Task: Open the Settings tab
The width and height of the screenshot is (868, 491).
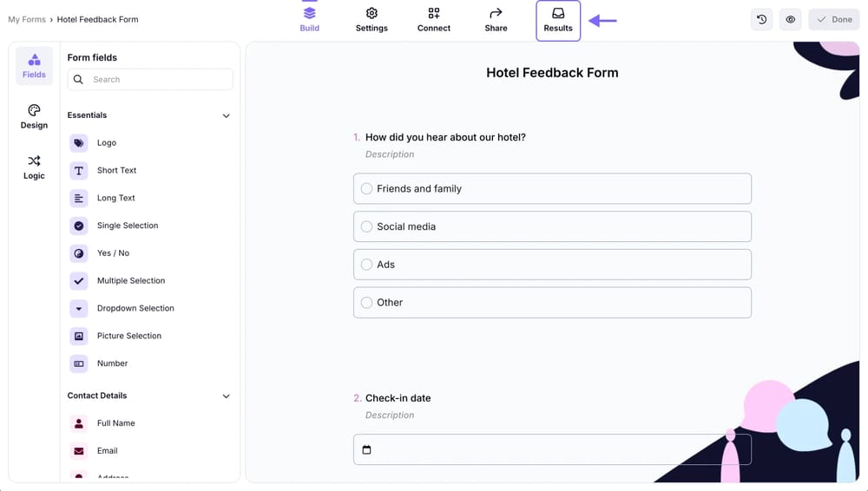Action: click(372, 20)
